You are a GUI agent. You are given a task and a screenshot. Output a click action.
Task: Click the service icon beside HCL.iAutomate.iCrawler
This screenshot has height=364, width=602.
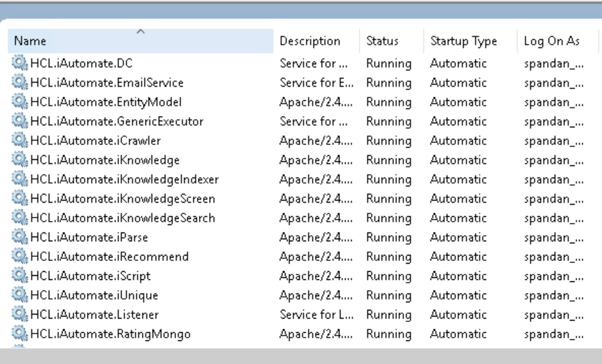pyautogui.click(x=20, y=140)
